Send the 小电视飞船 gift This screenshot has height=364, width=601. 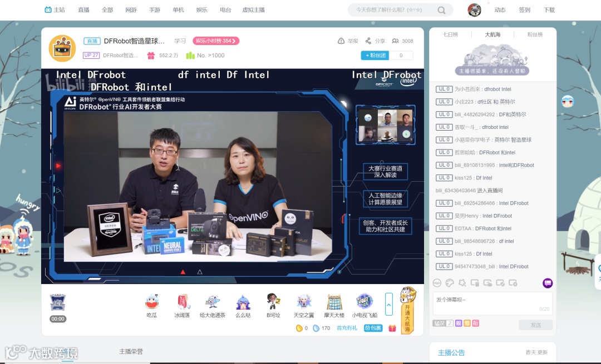tap(364, 306)
